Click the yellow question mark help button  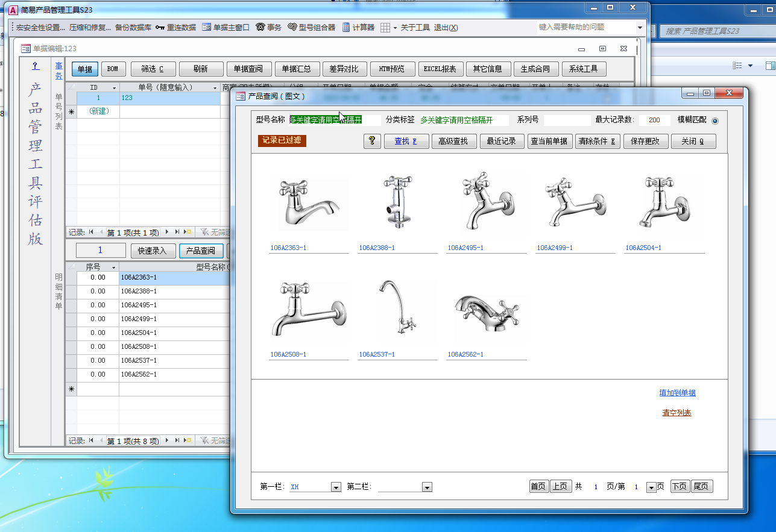[372, 141]
